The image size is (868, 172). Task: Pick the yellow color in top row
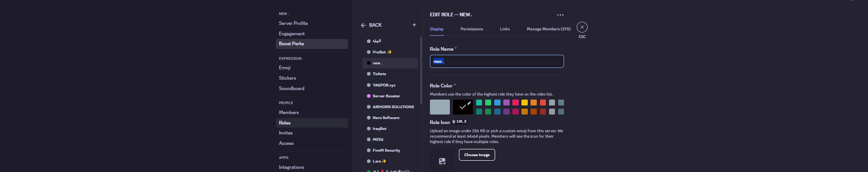click(x=525, y=103)
